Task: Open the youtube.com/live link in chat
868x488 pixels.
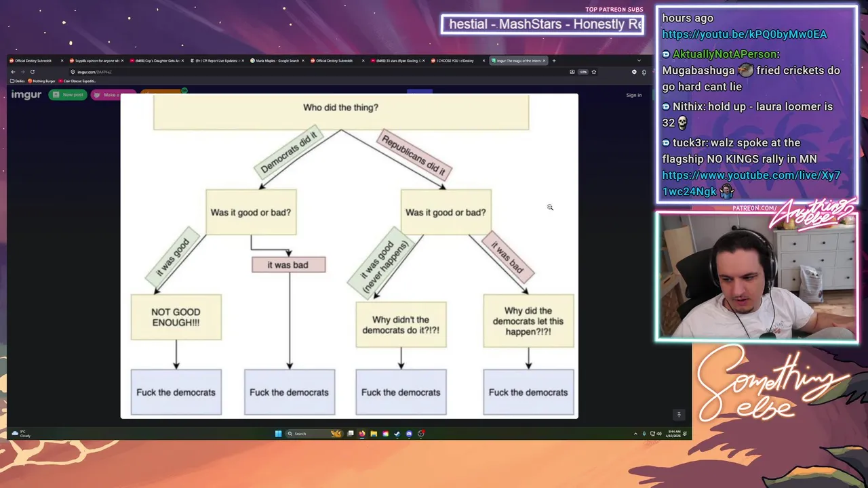Action: point(751,183)
